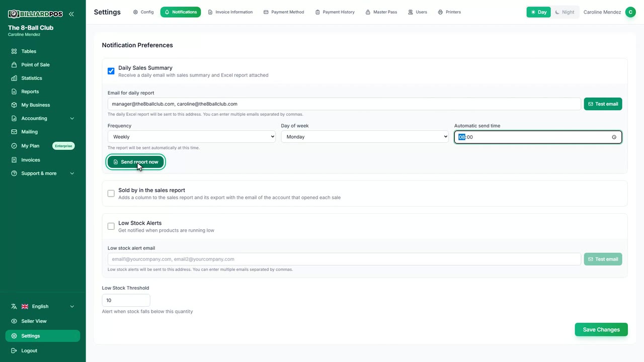Click the BilliardPOS logo
644x362 pixels.
click(35, 14)
